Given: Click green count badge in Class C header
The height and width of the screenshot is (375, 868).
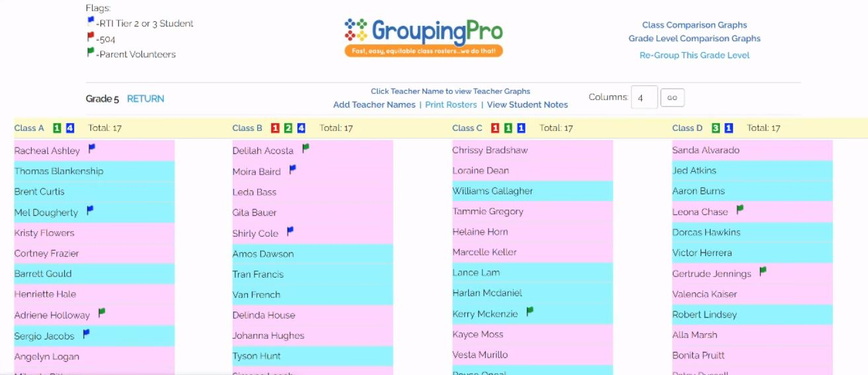Looking at the screenshot, I should coord(508,128).
